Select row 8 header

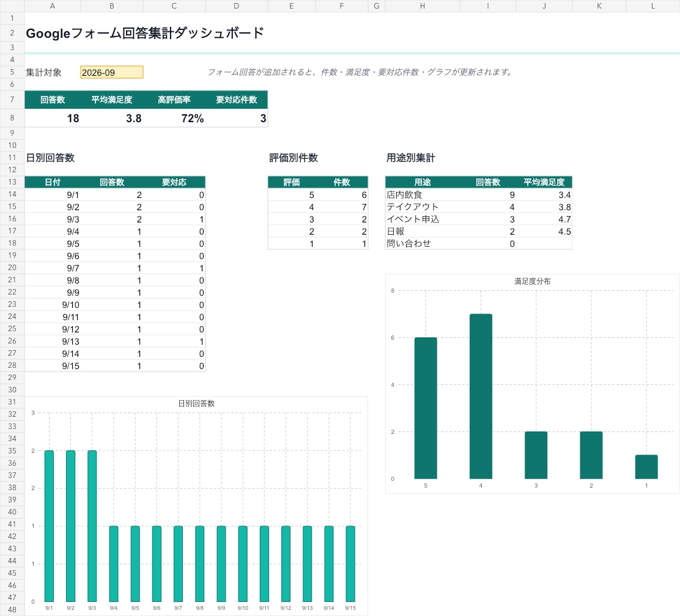click(12, 118)
